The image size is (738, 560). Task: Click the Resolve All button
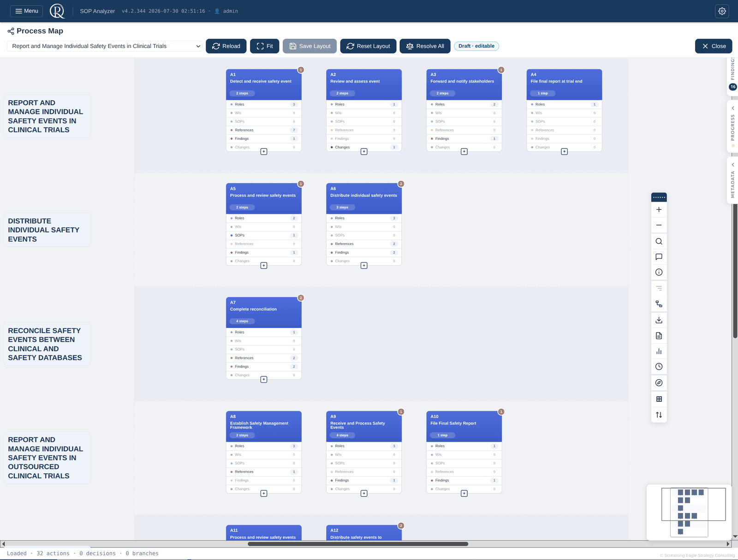[425, 46]
